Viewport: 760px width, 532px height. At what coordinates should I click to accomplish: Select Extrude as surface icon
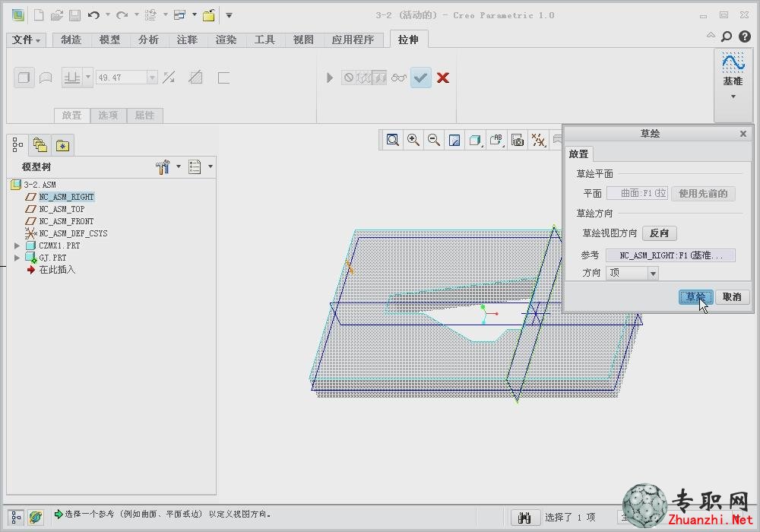(46, 78)
